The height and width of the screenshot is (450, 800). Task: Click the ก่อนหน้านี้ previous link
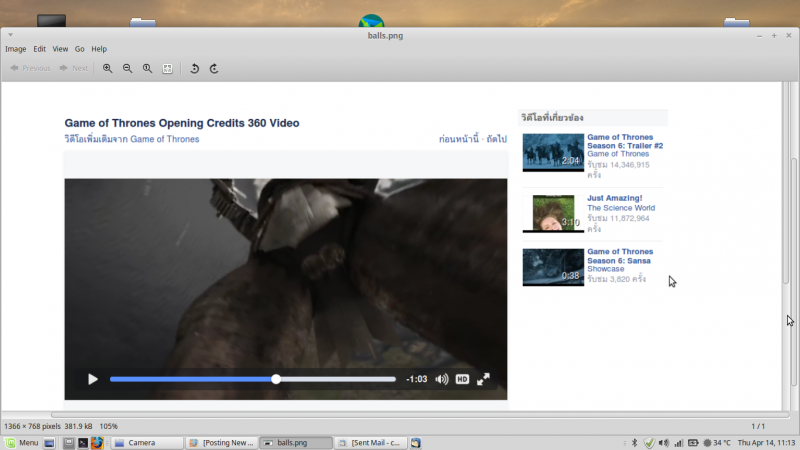(x=459, y=139)
